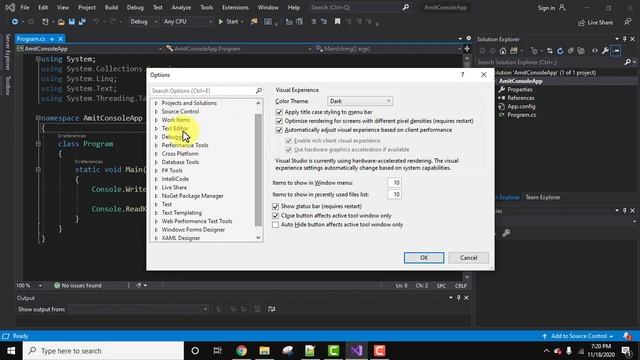This screenshot has width=640, height=360.
Task: Open the Analyze menu
Action: (181, 7)
